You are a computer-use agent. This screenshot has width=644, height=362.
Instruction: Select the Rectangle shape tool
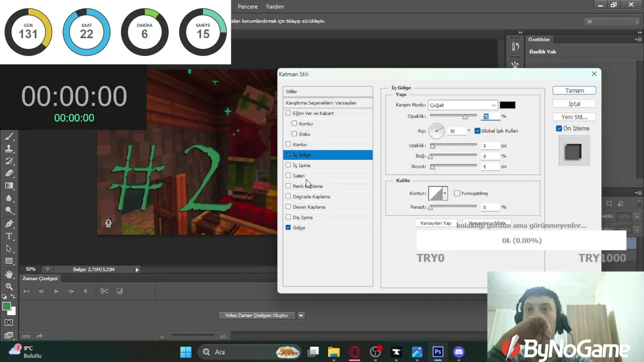click(x=9, y=261)
